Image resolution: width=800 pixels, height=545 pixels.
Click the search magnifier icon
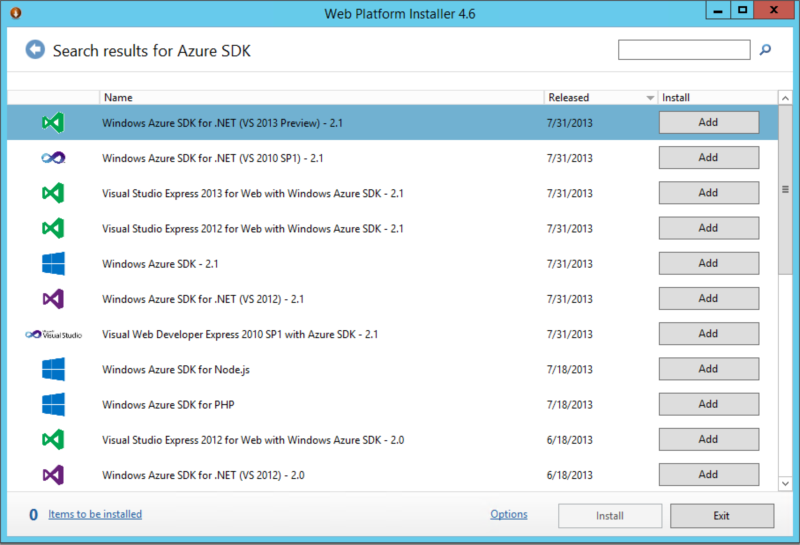pos(766,50)
